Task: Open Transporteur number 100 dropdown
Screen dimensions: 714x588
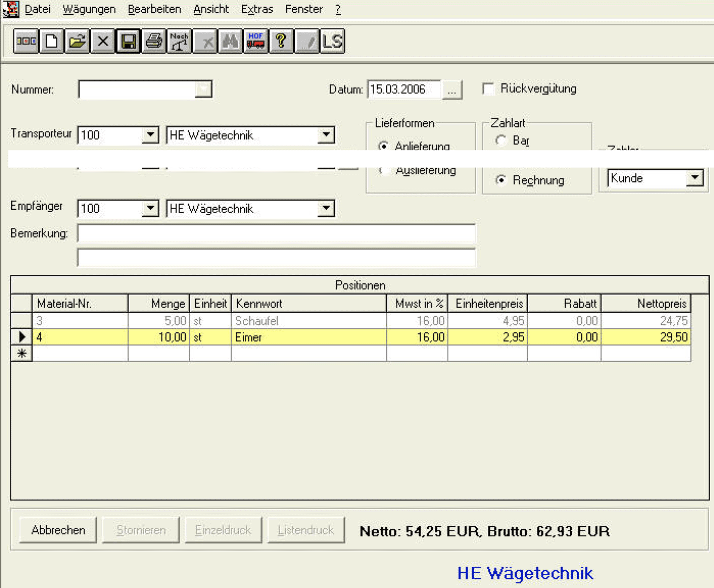Action: pos(151,135)
